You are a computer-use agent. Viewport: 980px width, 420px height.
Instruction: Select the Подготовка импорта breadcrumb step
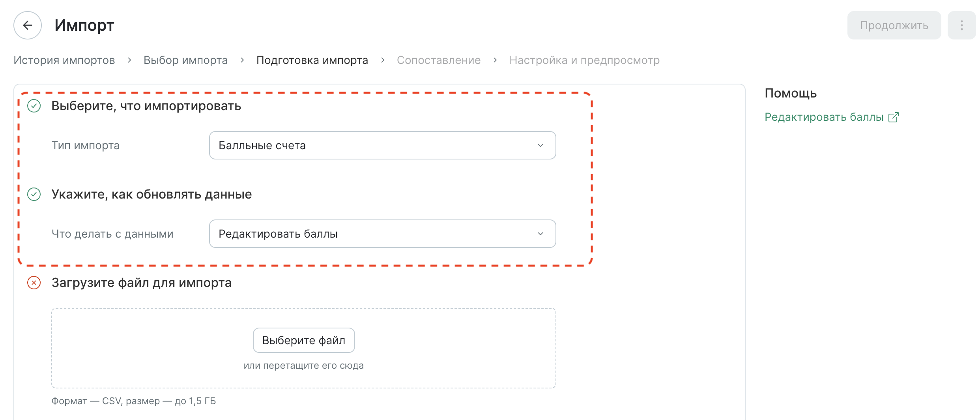point(312,60)
